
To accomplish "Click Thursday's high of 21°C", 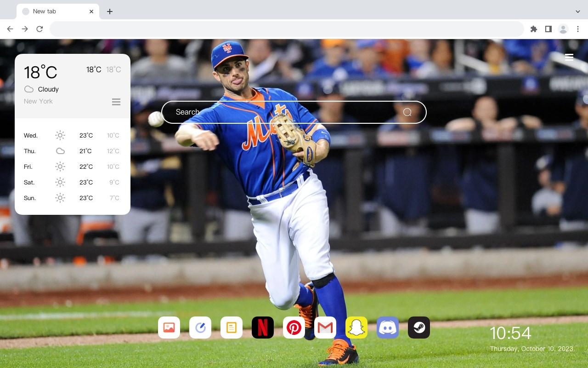I will (x=86, y=151).
